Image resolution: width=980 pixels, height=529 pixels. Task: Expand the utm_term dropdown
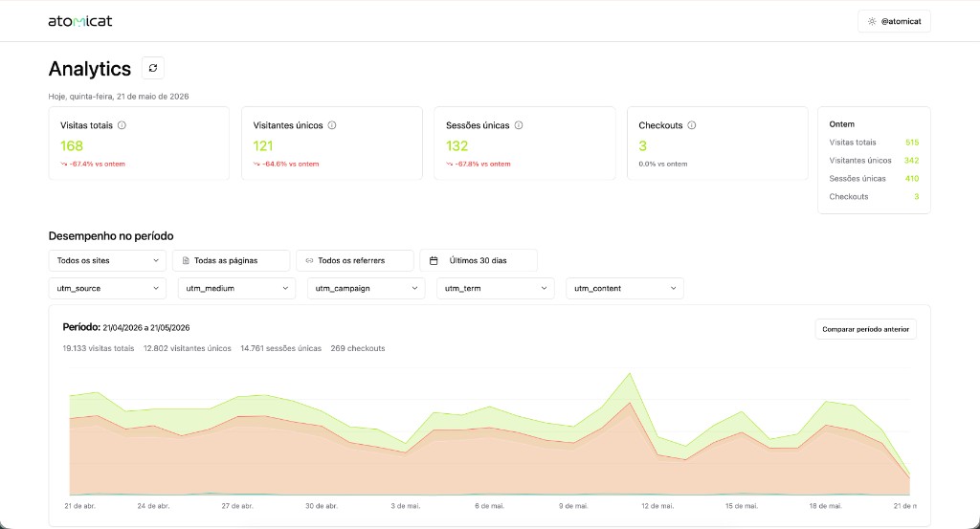pyautogui.click(x=496, y=288)
